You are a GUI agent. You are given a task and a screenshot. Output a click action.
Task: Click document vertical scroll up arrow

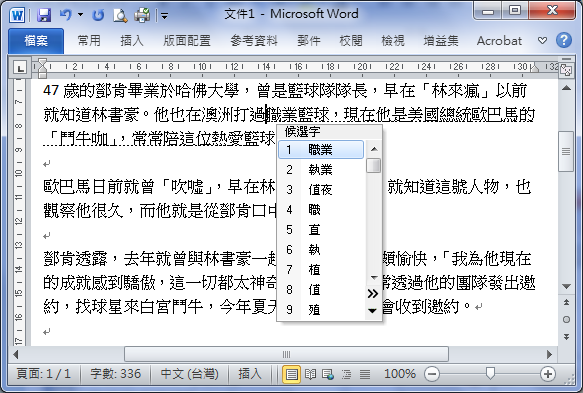[x=566, y=88]
